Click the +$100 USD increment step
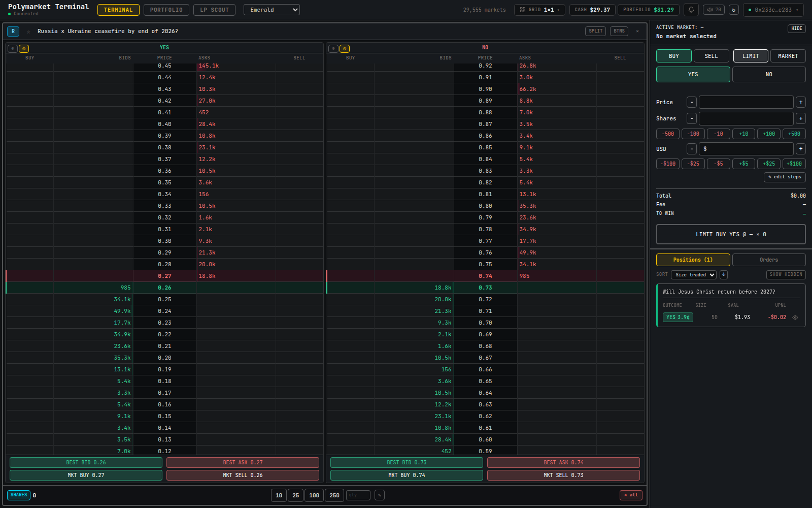812x508 pixels. (794, 164)
